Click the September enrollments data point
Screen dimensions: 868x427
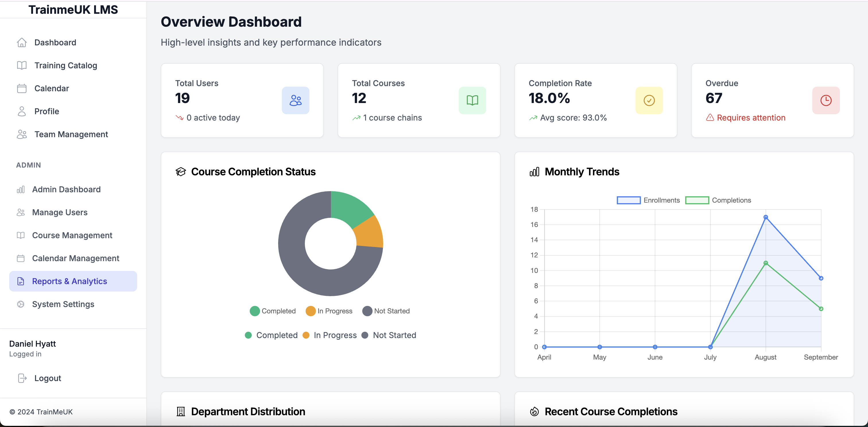point(821,278)
